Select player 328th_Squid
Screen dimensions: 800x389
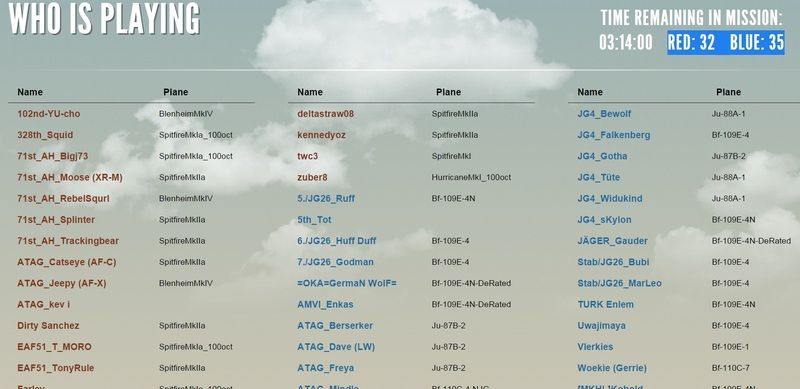point(45,135)
